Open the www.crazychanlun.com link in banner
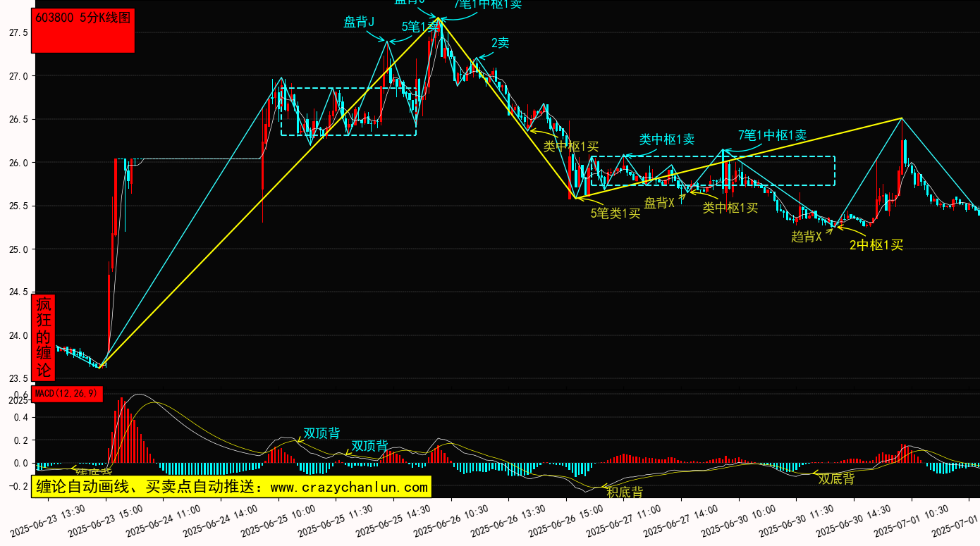Viewport: 980px width, 546px height. coord(349,487)
